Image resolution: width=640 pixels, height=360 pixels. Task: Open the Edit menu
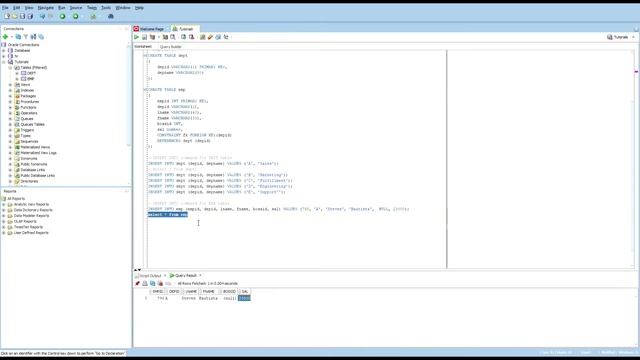16,8
